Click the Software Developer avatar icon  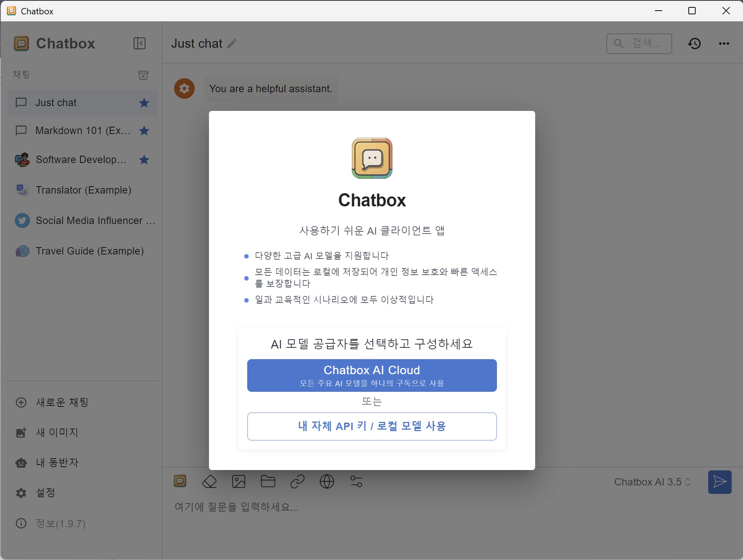point(22,160)
